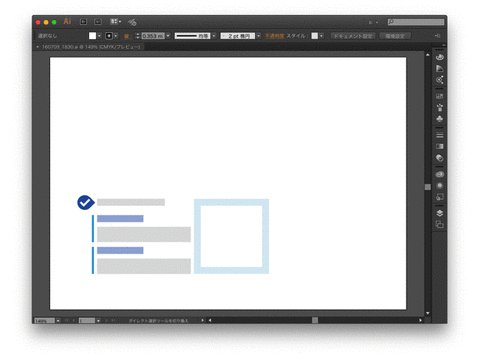Click the horizontal scrollbar right arrow
Screen dimensions: 480x360
(420, 320)
